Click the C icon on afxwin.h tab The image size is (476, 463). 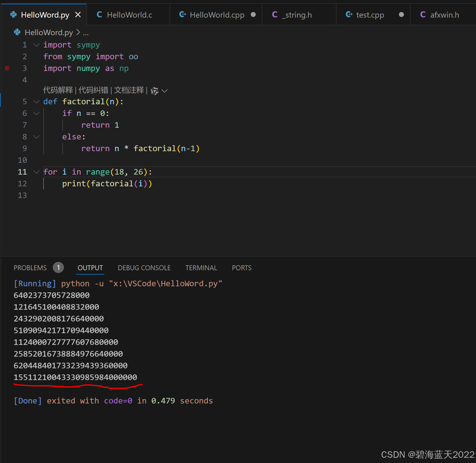pyautogui.click(x=423, y=14)
